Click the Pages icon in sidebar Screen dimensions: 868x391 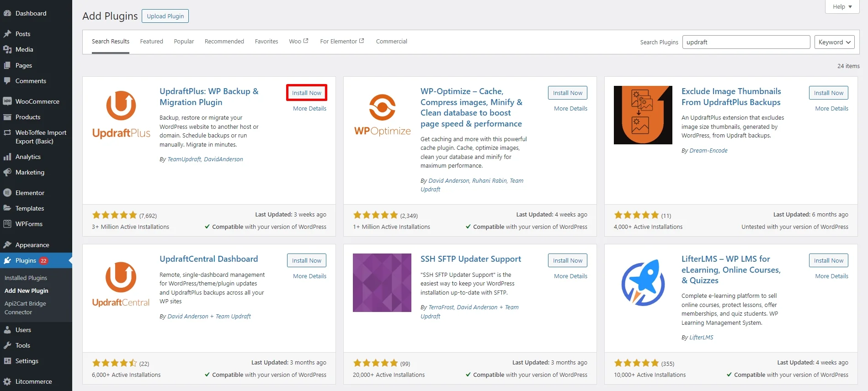pos(7,65)
